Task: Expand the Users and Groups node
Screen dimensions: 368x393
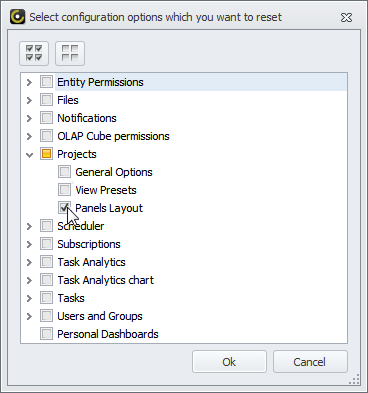Action: tap(29, 316)
